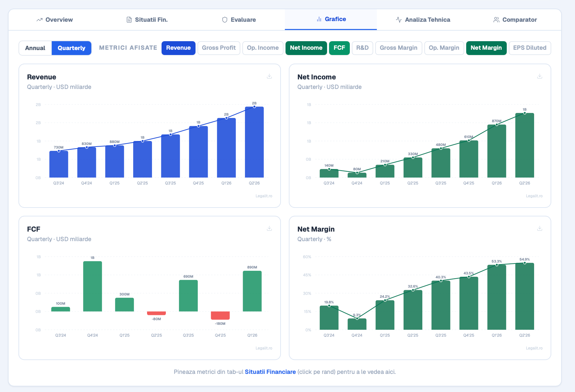Download the Revenue chart
The height and width of the screenshot is (392, 575).
tap(269, 76)
